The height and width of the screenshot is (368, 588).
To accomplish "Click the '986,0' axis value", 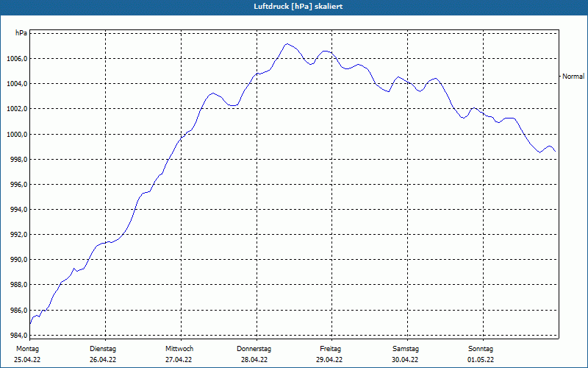I will point(19,310).
